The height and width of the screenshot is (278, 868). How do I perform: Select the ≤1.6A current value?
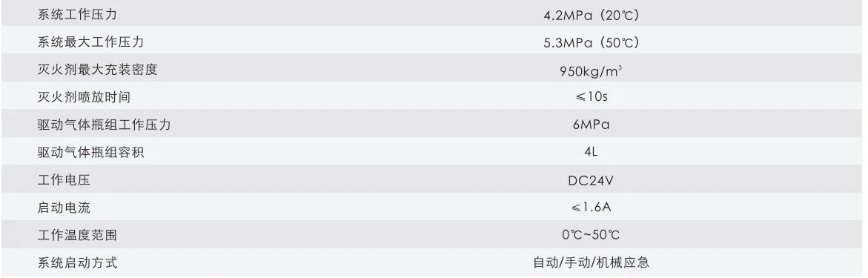pos(591,208)
